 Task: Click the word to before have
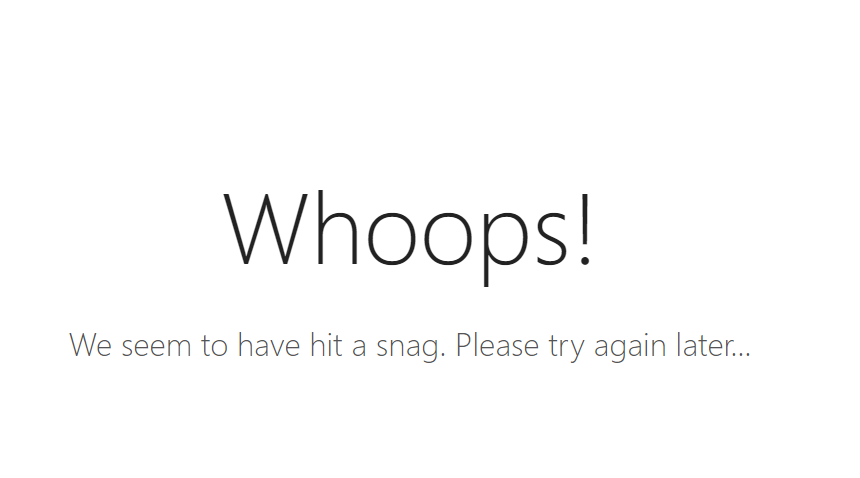214,346
